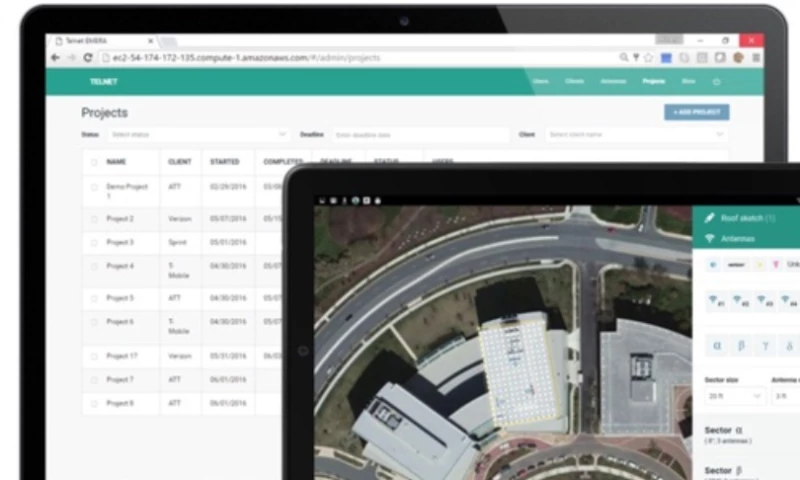Click the browser forward arrow

coord(71,58)
